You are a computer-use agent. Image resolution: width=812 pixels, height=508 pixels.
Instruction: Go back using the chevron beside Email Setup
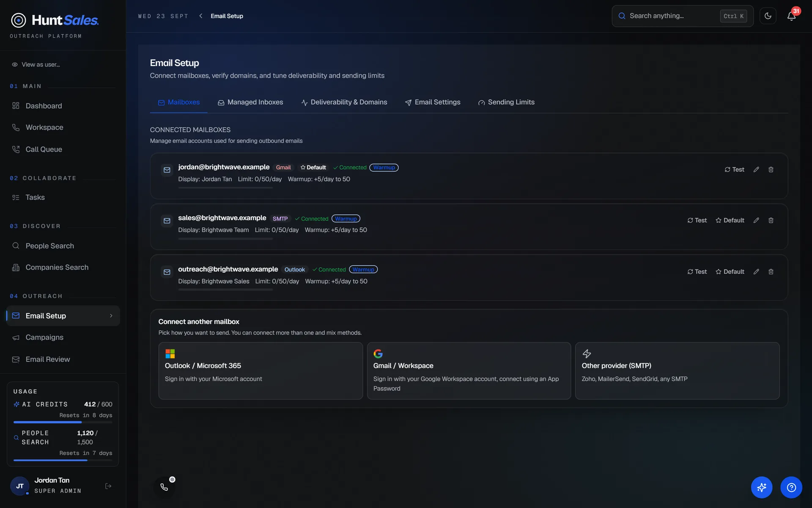tap(201, 16)
